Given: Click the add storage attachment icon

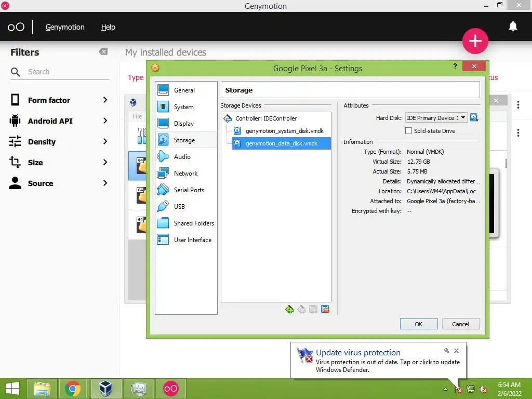Looking at the screenshot, I should click(313, 309).
